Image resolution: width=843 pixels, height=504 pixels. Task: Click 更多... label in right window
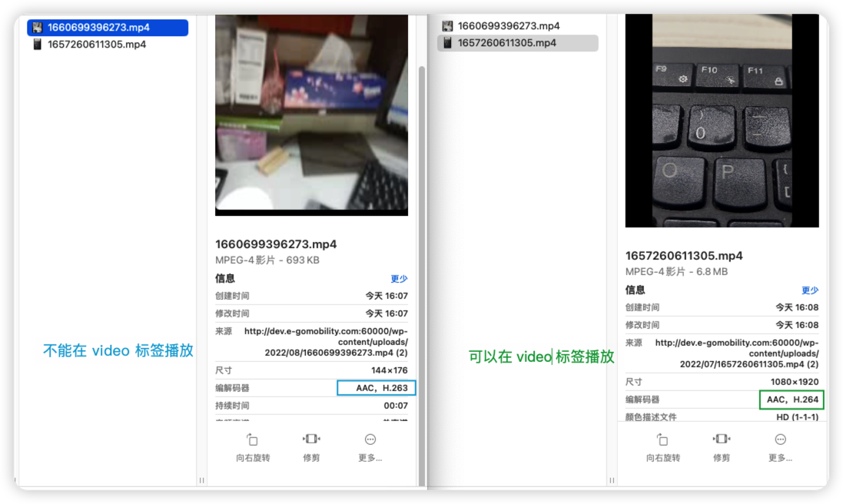tap(780, 458)
